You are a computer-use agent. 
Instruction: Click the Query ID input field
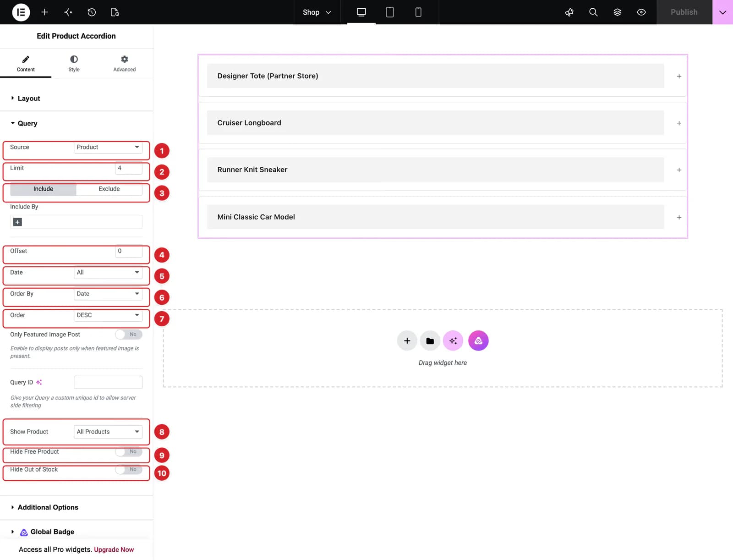[108, 382]
